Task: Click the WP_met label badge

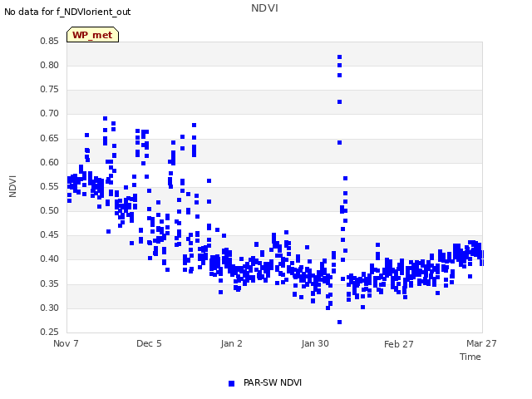Action: coord(92,35)
